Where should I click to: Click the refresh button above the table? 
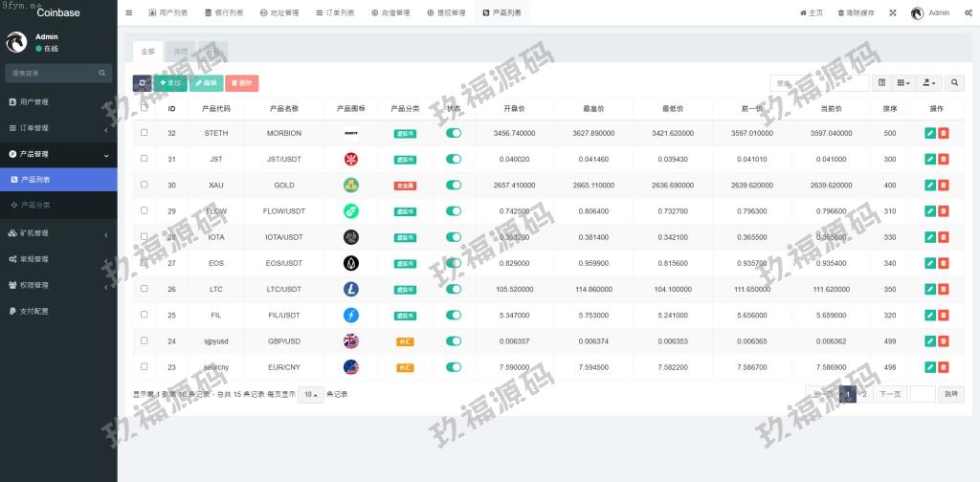(x=142, y=83)
